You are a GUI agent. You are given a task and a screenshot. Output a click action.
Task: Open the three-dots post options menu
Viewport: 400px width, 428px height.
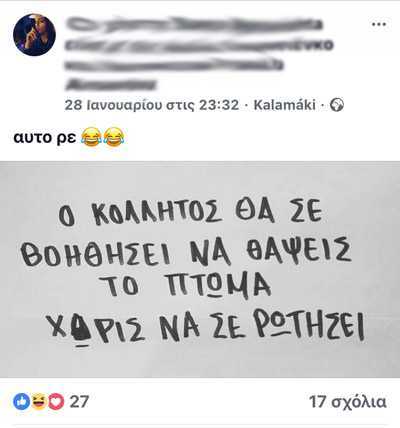[379, 24]
